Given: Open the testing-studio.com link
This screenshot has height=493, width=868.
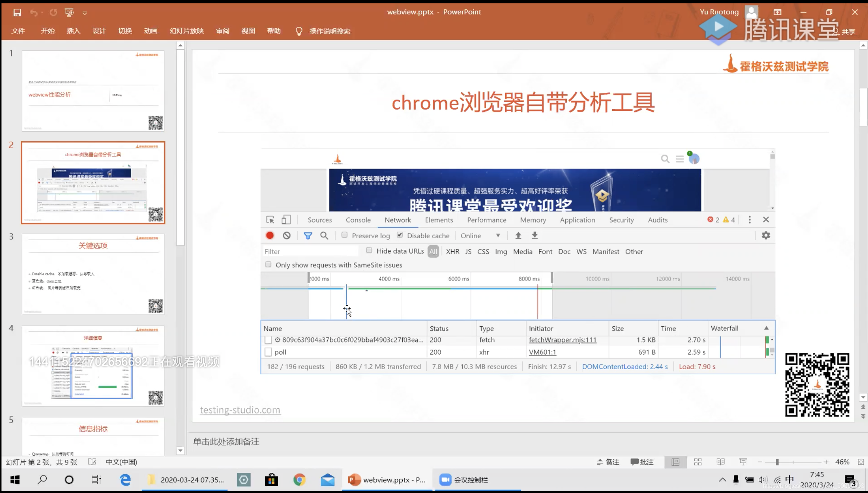Looking at the screenshot, I should 240,409.
